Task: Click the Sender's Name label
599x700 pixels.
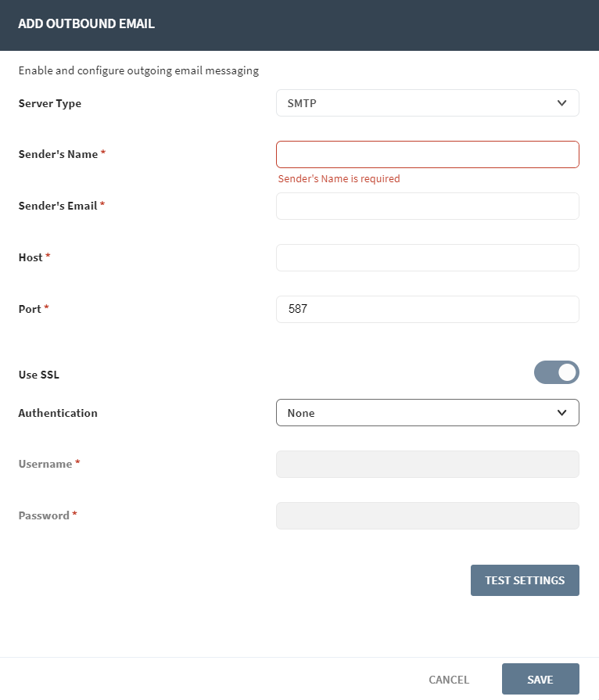Action: [x=62, y=154]
